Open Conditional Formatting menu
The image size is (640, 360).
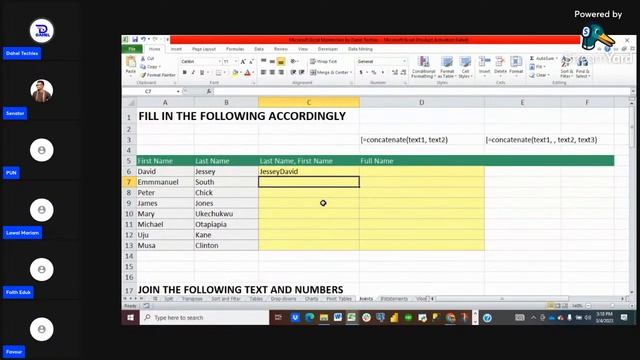[x=423, y=67]
